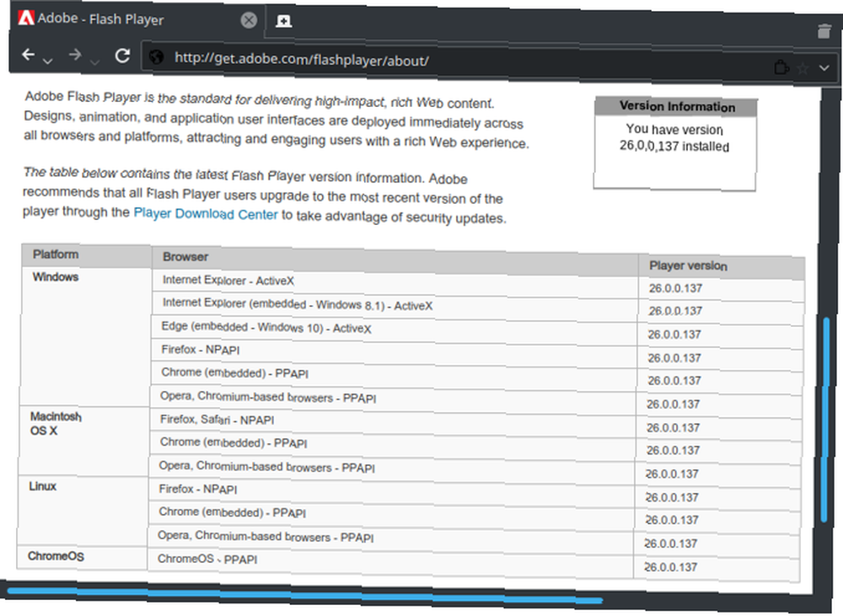This screenshot has width=843, height=616.
Task: Click "ChromeOS - PPAPI" browser cell
Action: [x=389, y=563]
